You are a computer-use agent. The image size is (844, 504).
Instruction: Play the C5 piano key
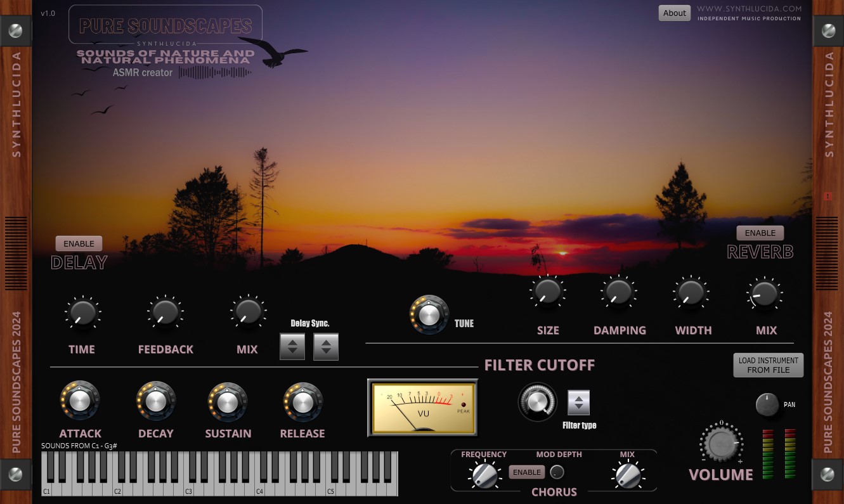pyautogui.click(x=331, y=489)
